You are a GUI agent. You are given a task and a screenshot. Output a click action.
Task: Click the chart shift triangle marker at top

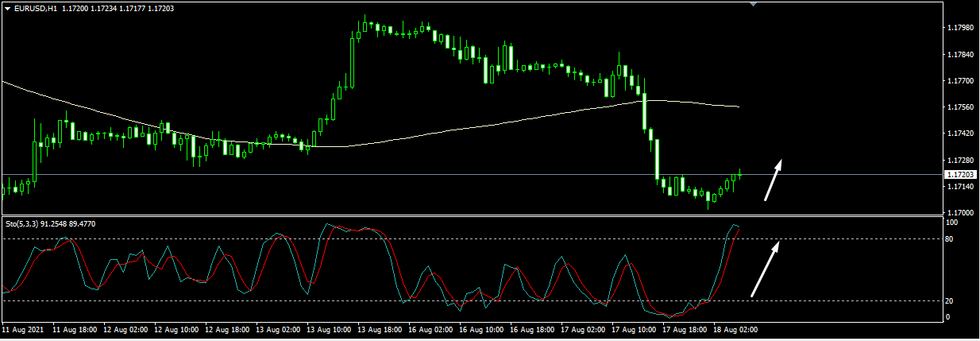pos(754,4)
